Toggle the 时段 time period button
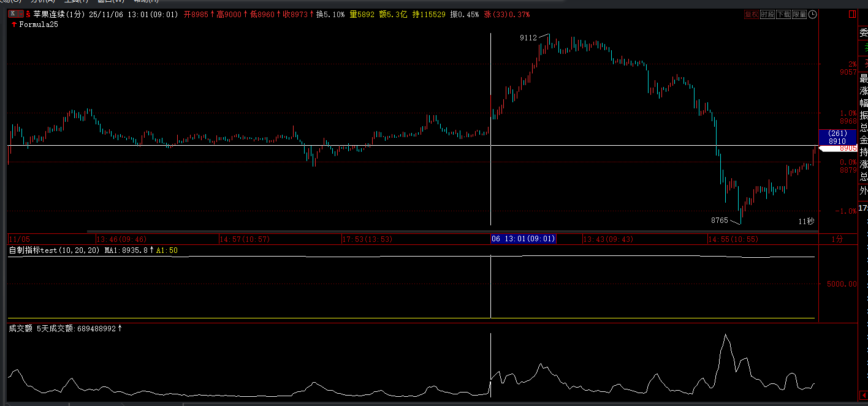This screenshot has height=406, width=868. click(x=767, y=15)
